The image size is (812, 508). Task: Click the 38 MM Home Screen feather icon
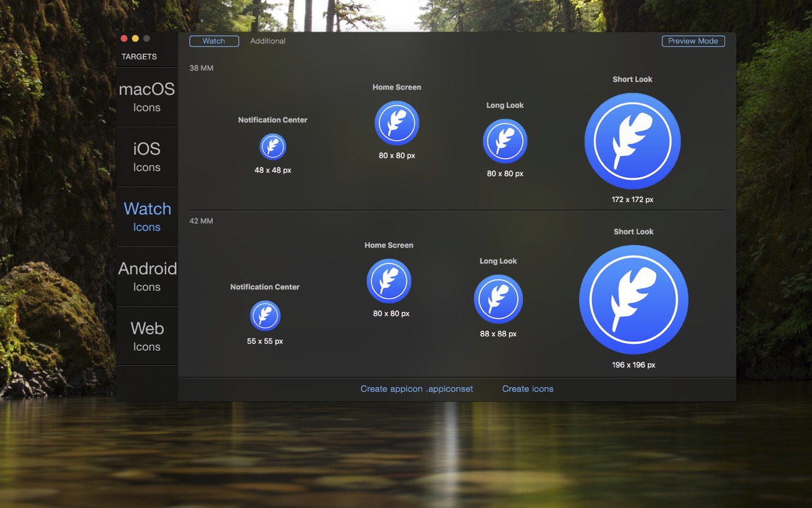pos(397,123)
